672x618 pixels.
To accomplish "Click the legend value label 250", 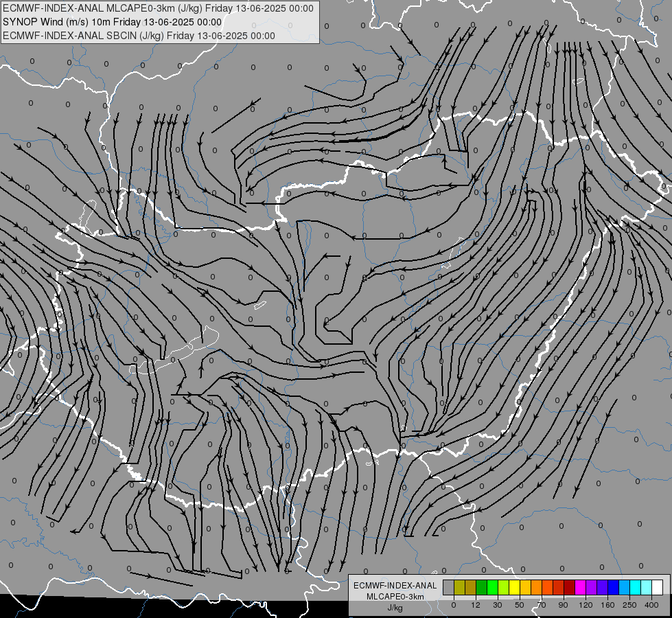I will 629,605.
